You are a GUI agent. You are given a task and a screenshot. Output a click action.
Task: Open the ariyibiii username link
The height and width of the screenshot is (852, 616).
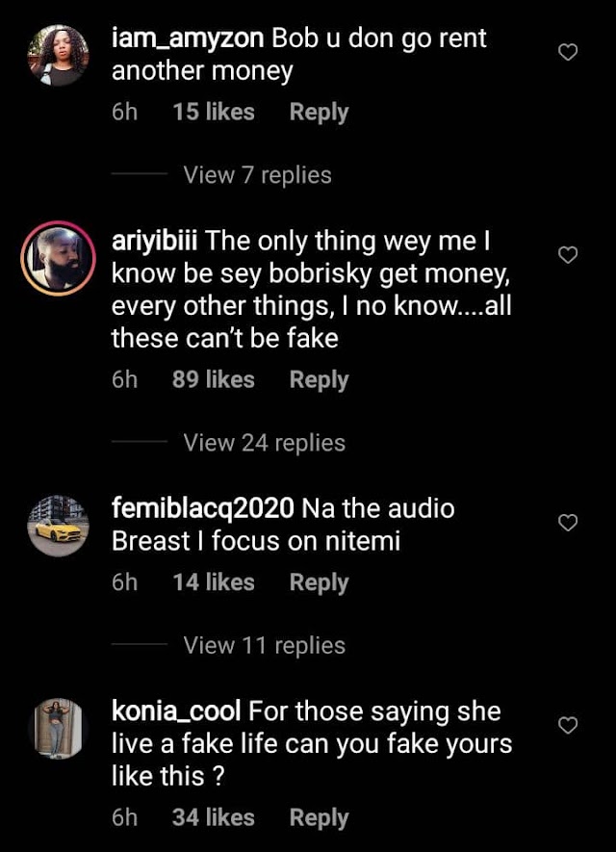point(154,241)
